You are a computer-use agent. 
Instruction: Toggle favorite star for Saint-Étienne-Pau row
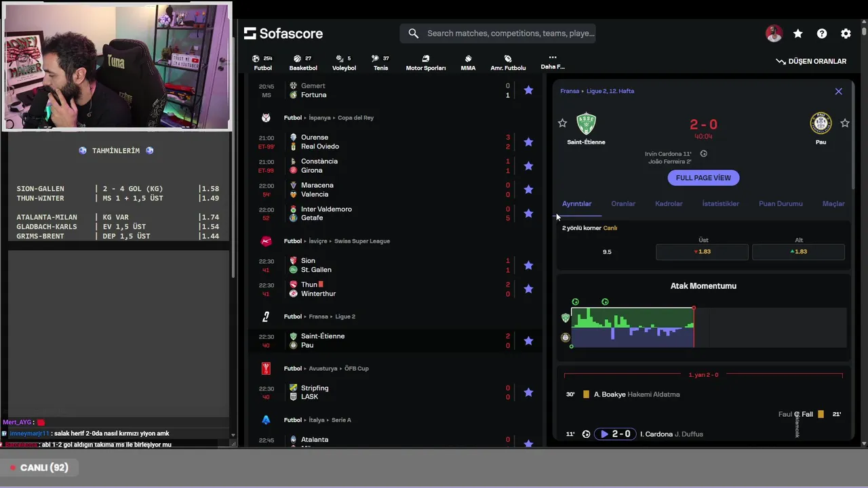tap(528, 340)
